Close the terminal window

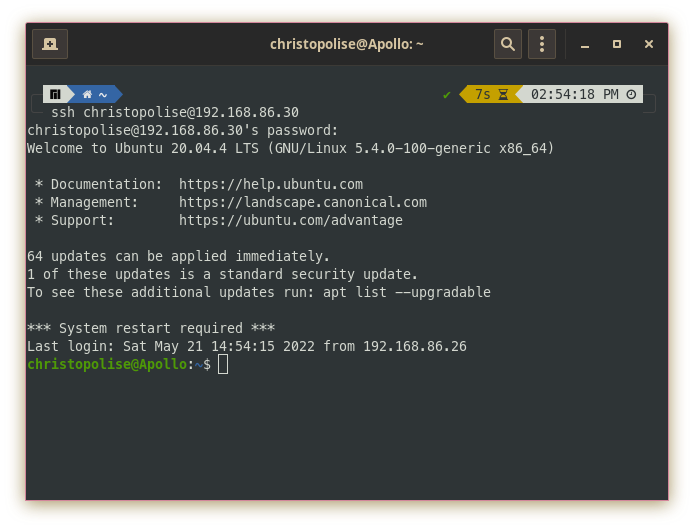tap(649, 44)
